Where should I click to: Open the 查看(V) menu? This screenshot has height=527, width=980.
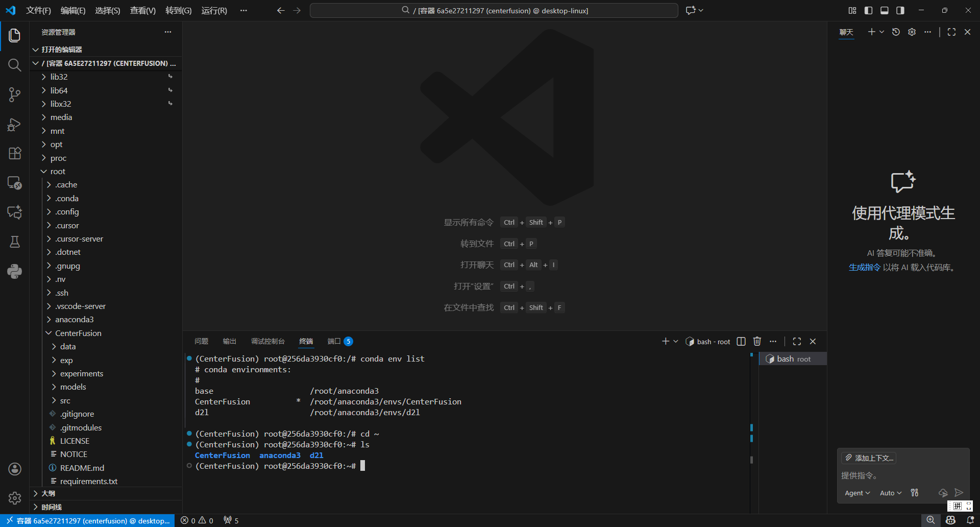tap(143, 10)
